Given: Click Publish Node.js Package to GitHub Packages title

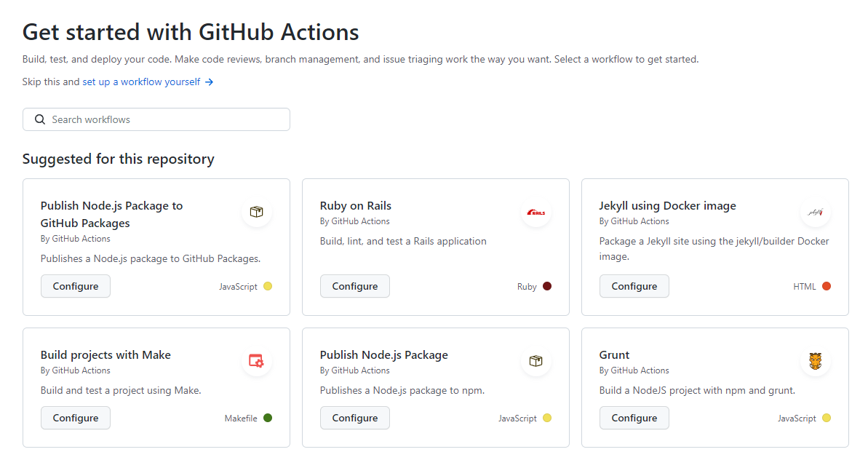Looking at the screenshot, I should pyautogui.click(x=111, y=214).
